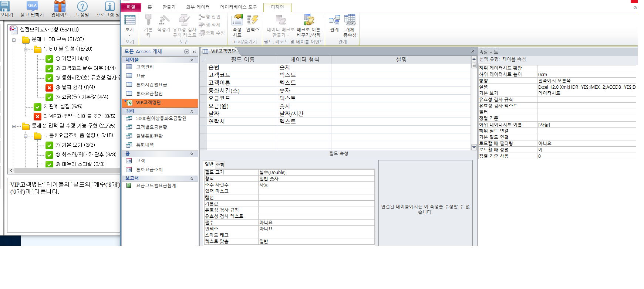The width and height of the screenshot is (644, 289).
Task: Open the 요금코드별요금합계 report
Action: [x=156, y=186]
